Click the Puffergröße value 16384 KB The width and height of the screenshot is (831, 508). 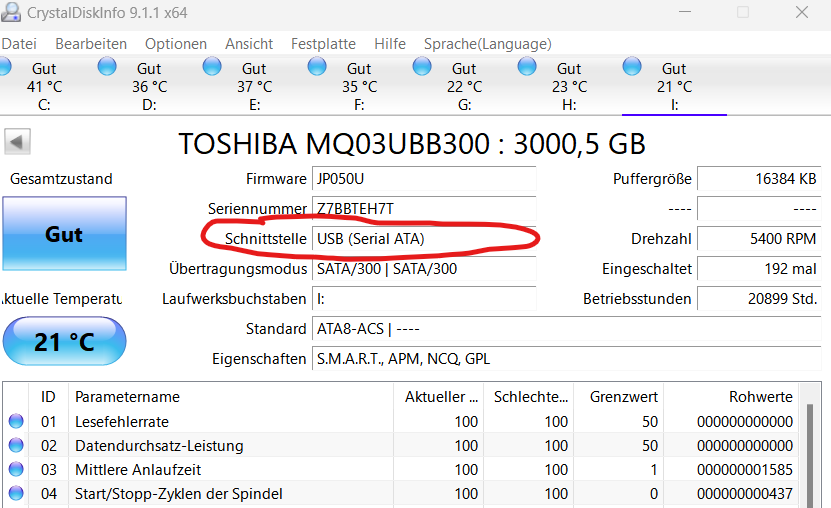click(x=759, y=179)
